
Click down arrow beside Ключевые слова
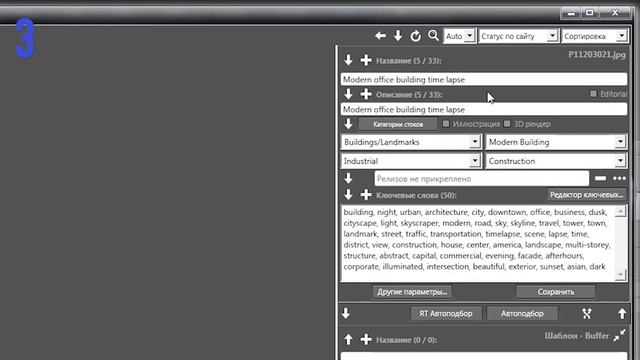coord(348,195)
